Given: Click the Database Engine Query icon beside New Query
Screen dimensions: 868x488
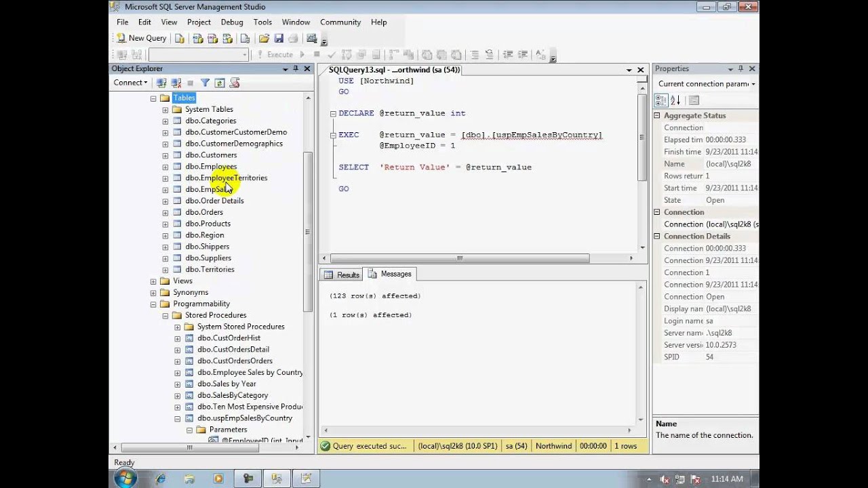Looking at the screenshot, I should click(180, 38).
